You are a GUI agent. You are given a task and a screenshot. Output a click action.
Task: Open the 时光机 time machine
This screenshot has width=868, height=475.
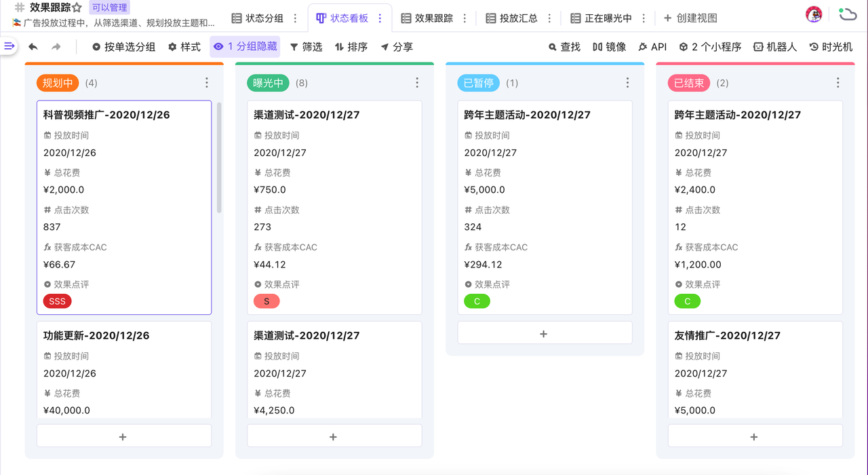[x=831, y=47]
